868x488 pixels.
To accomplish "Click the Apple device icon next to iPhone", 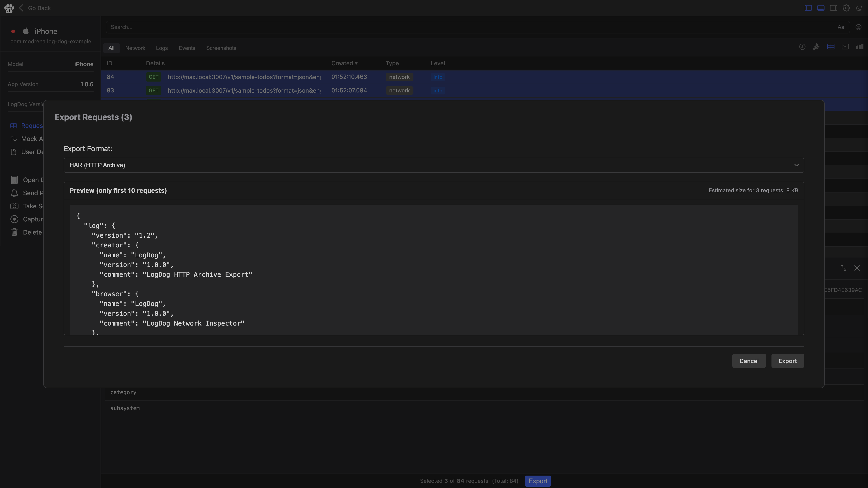I will [x=26, y=31].
